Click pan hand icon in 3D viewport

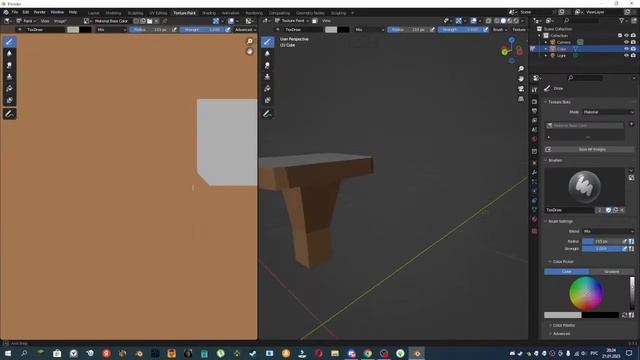521,79
